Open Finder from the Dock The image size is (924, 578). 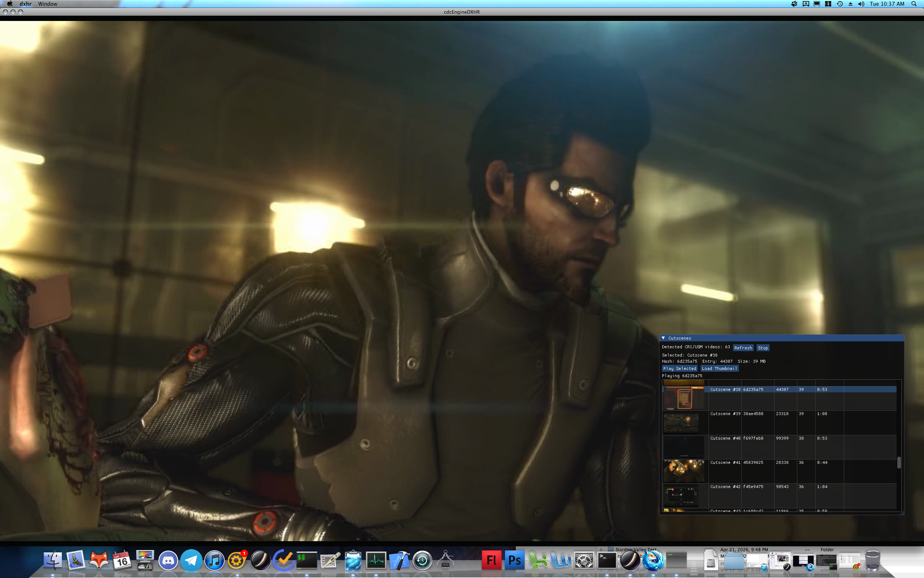53,560
